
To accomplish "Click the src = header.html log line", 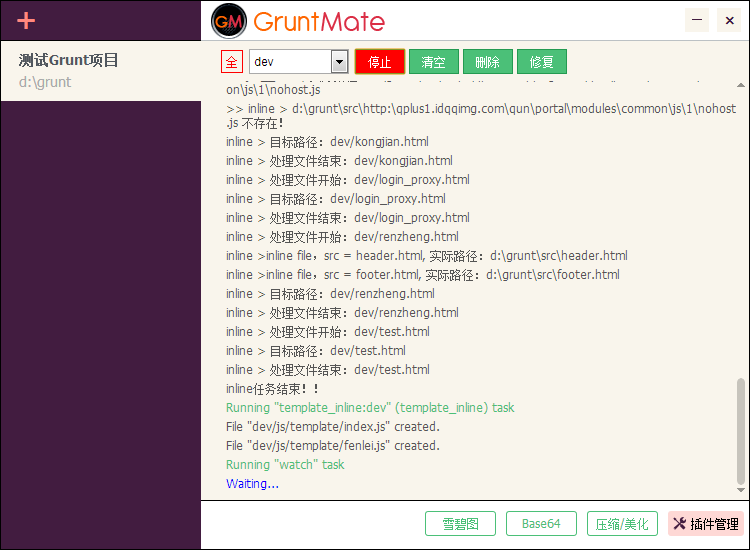I will point(427,256).
